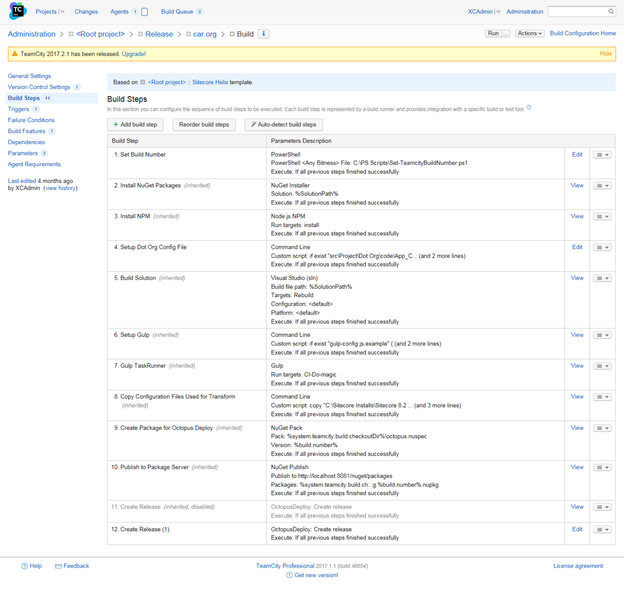The height and width of the screenshot is (597, 624).
Task: Click Edit for Setup Dot Org Config File
Action: 577,247
